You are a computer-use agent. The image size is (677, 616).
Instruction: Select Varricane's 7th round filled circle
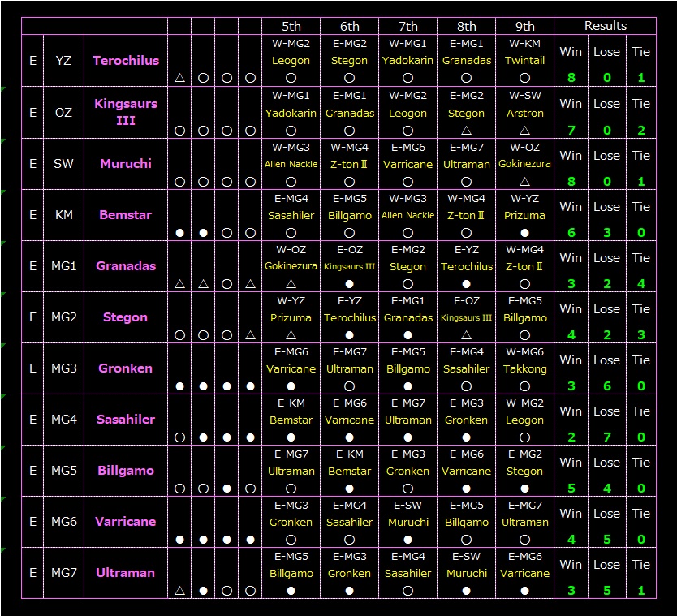408,540
